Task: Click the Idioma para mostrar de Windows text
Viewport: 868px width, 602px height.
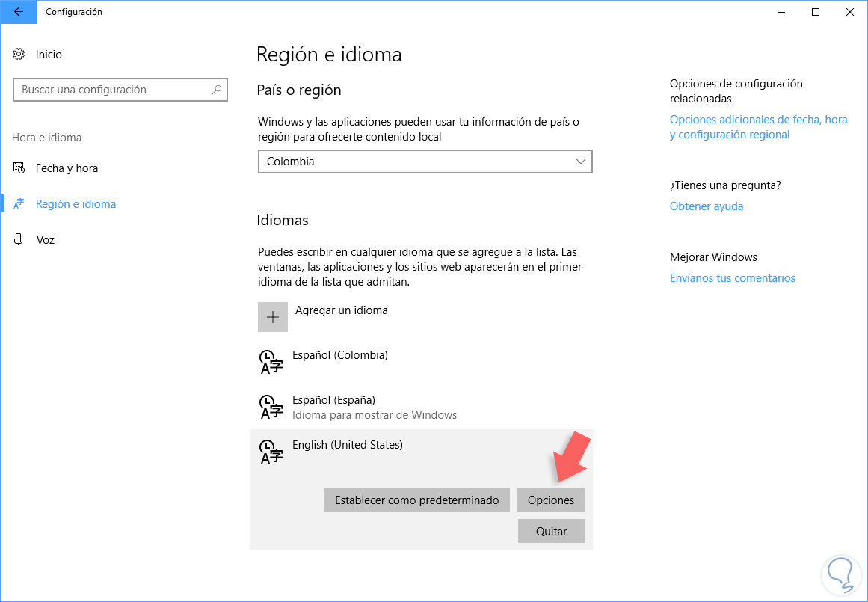Action: 375,415
